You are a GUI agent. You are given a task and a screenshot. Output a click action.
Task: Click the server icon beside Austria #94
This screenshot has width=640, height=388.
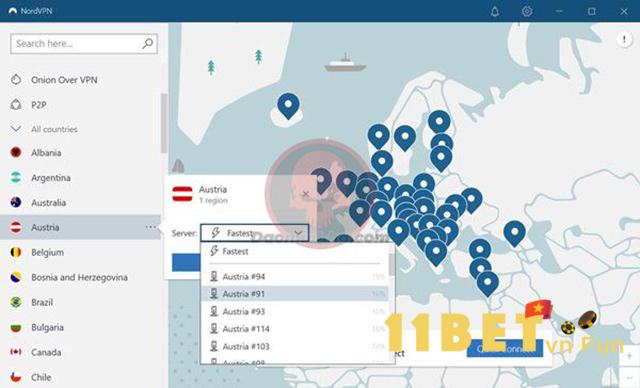[214, 276]
